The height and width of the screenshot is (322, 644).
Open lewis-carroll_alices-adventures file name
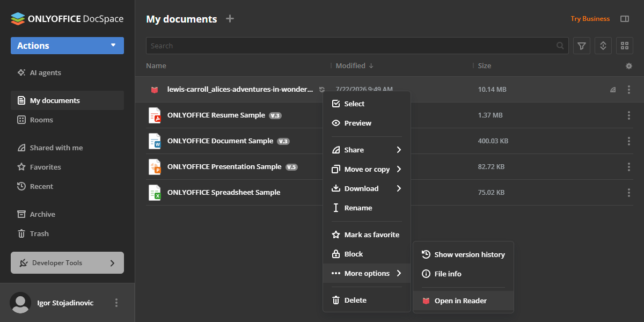pyautogui.click(x=240, y=90)
